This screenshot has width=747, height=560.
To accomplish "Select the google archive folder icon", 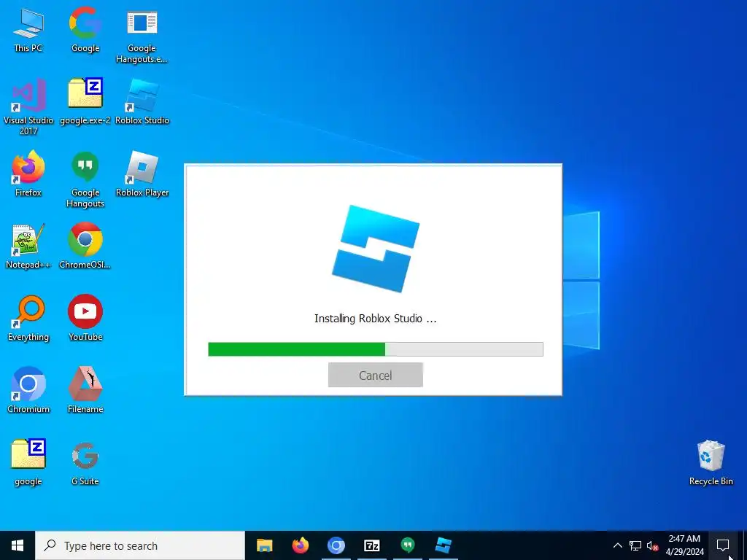I will tap(28, 463).
